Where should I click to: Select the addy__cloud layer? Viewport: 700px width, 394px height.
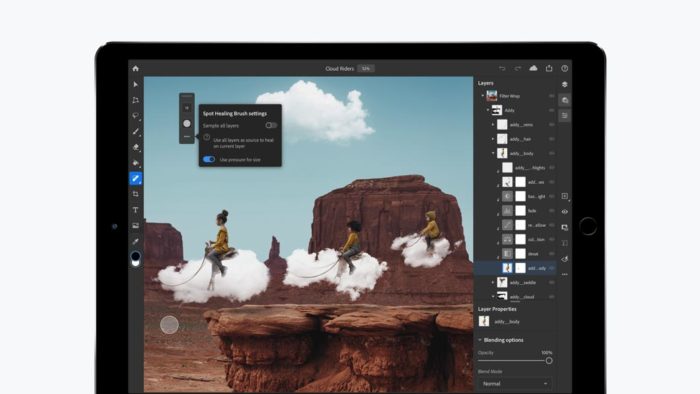(515, 296)
